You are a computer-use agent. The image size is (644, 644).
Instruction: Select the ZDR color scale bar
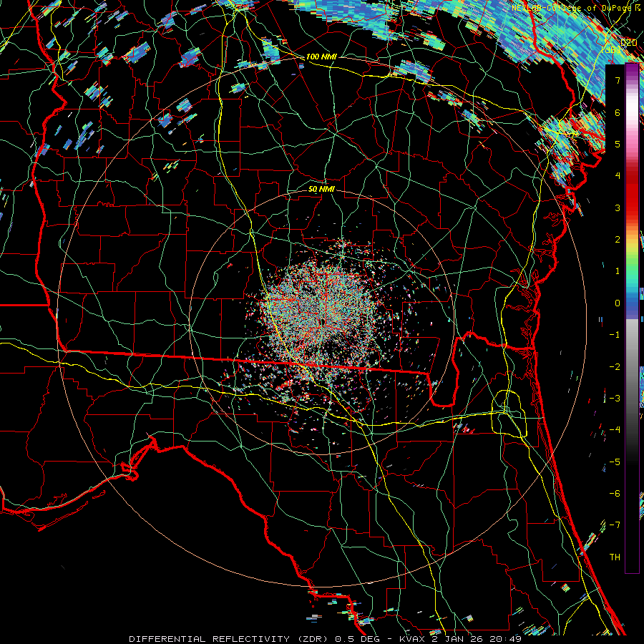[x=632, y=318]
